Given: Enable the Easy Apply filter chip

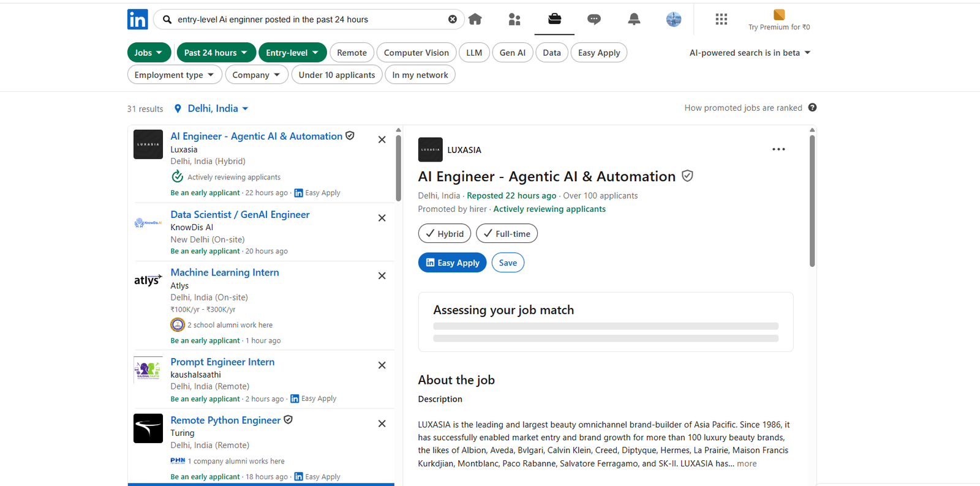Looking at the screenshot, I should [598, 53].
